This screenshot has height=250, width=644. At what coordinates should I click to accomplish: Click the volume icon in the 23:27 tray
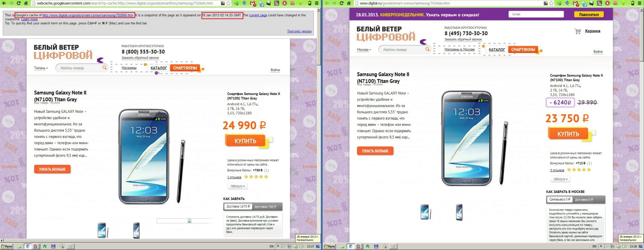[301, 247]
